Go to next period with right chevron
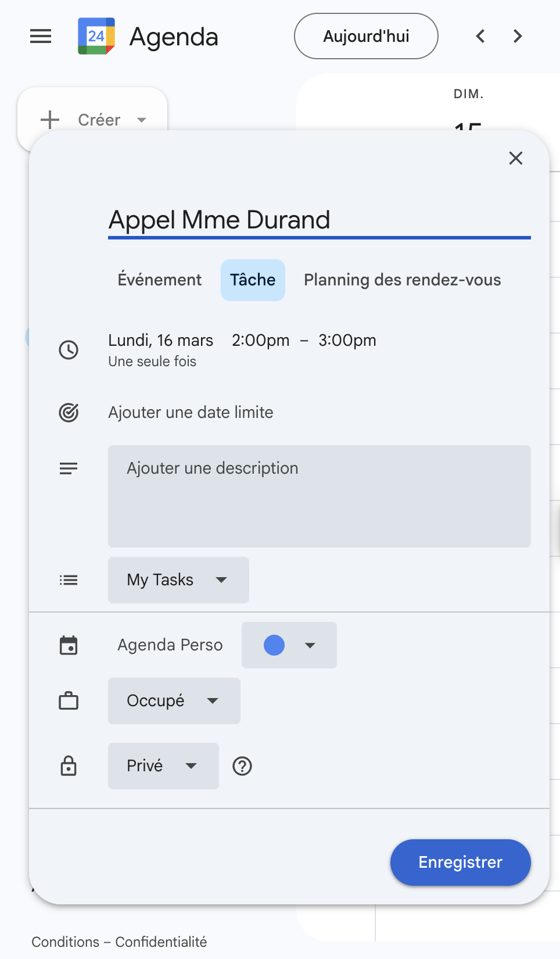Screen dimensions: 560x959 [518, 37]
